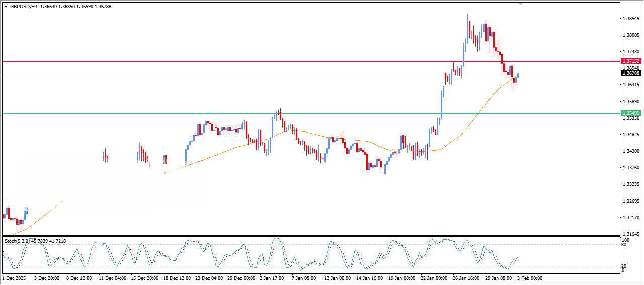Screen dimensions: 644x285
Task: Click the black current price 1.36788 label
Action: (630, 73)
